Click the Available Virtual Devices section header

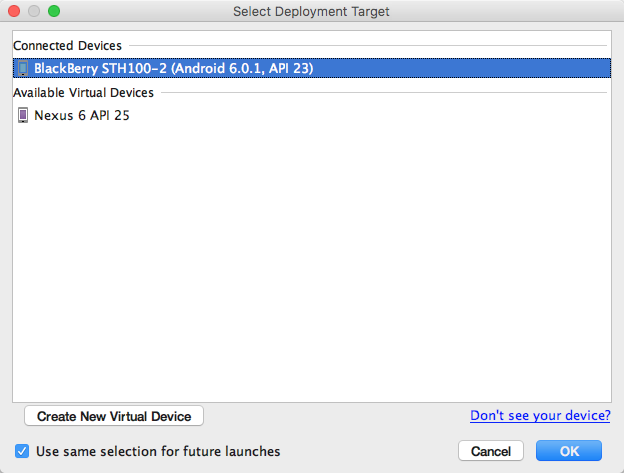pyautogui.click(x=83, y=92)
